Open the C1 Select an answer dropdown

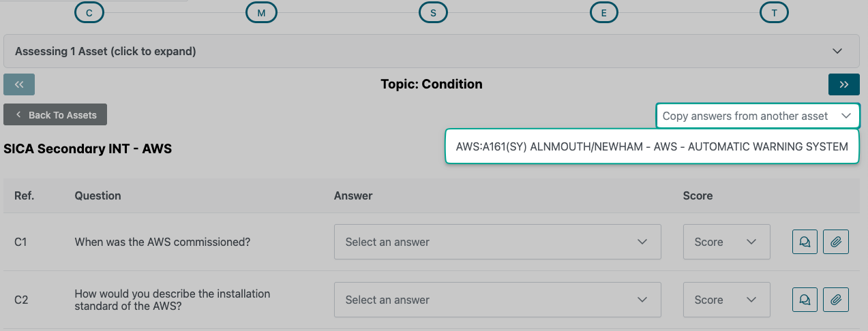497,242
